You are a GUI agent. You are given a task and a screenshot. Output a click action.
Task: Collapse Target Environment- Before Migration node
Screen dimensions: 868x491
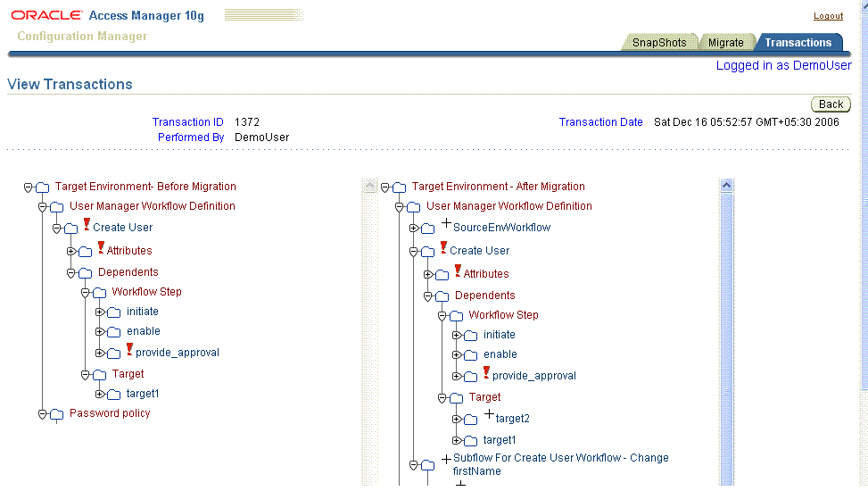pyautogui.click(x=29, y=187)
